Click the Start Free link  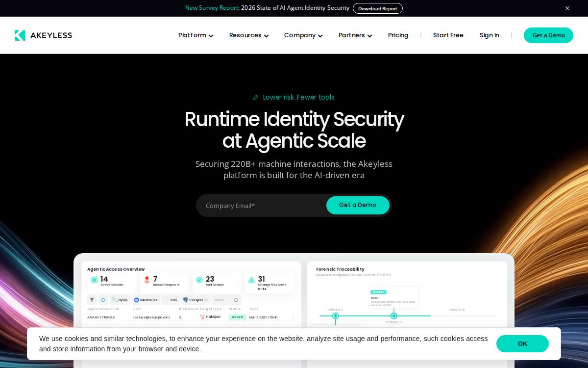448,35
